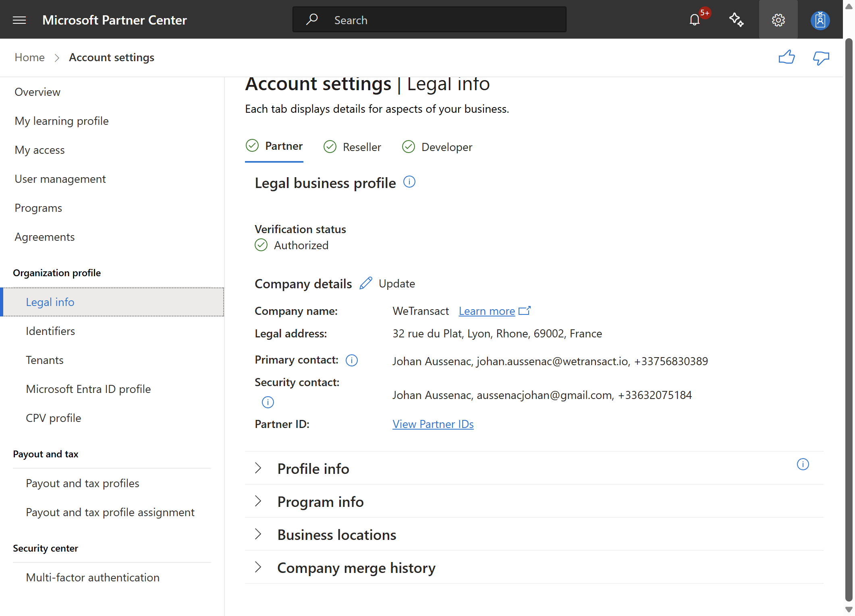Viewport: 855px width, 616px height.
Task: Open Overview in the sidebar
Action: [37, 92]
